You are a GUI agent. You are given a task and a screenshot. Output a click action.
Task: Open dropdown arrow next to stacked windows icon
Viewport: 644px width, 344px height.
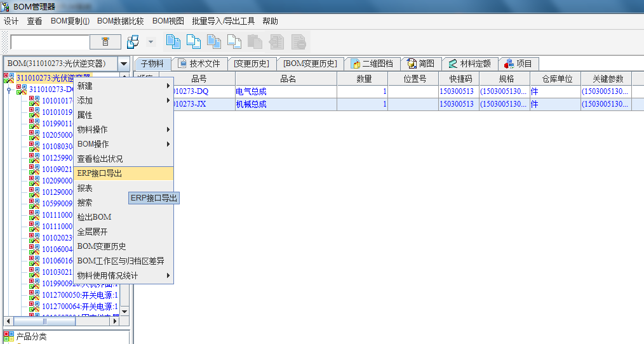pos(151,42)
